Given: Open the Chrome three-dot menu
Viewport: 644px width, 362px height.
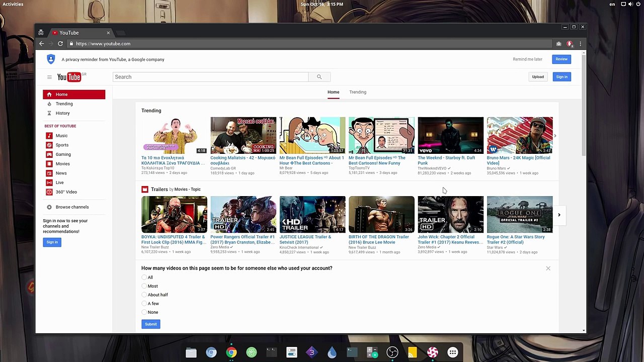Looking at the screenshot, I should click(580, 44).
